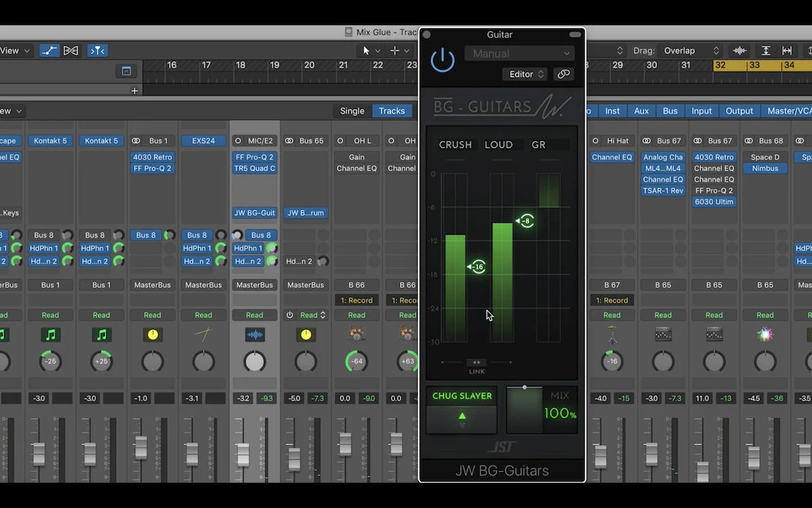The height and width of the screenshot is (508, 812).
Task: Open the TR5 Quad C plugin slot
Action: coord(254,169)
